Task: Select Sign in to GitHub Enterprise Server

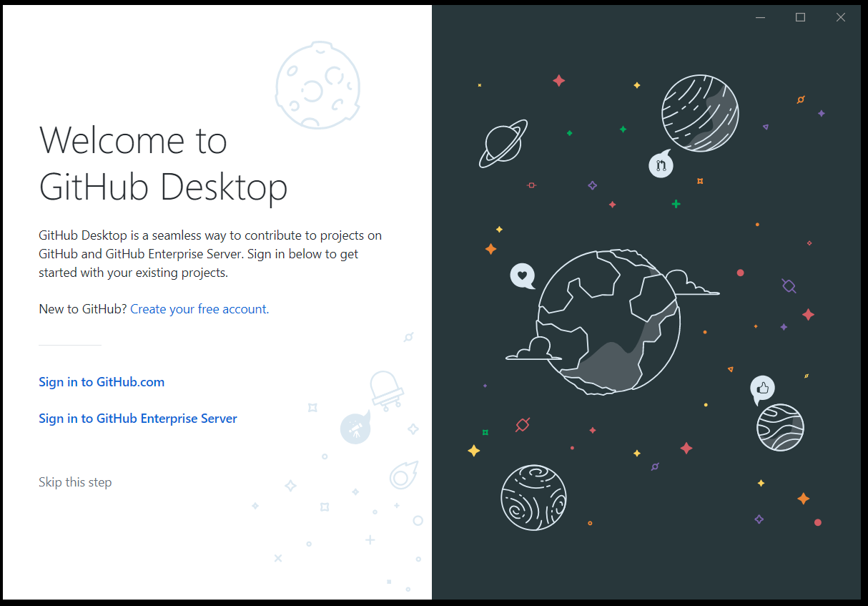Action: click(x=138, y=419)
